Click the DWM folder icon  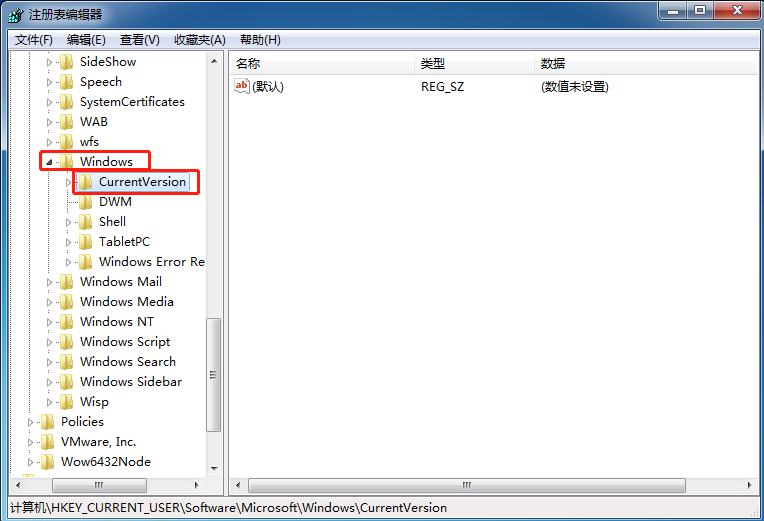tap(85, 202)
